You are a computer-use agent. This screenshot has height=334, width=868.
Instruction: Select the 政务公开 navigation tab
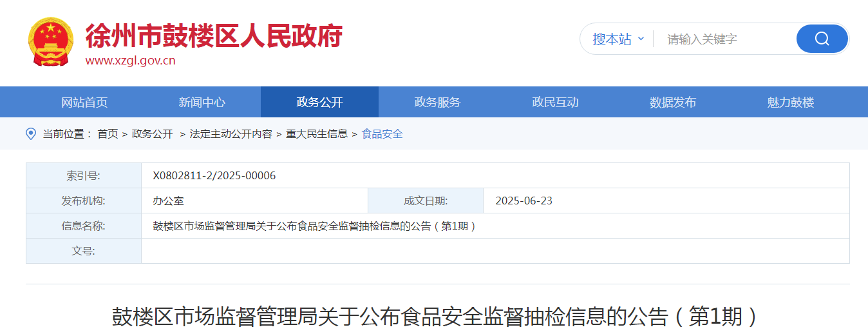(319, 102)
